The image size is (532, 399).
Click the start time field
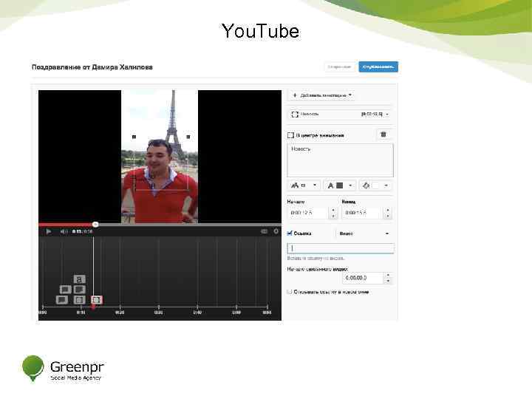(308, 213)
